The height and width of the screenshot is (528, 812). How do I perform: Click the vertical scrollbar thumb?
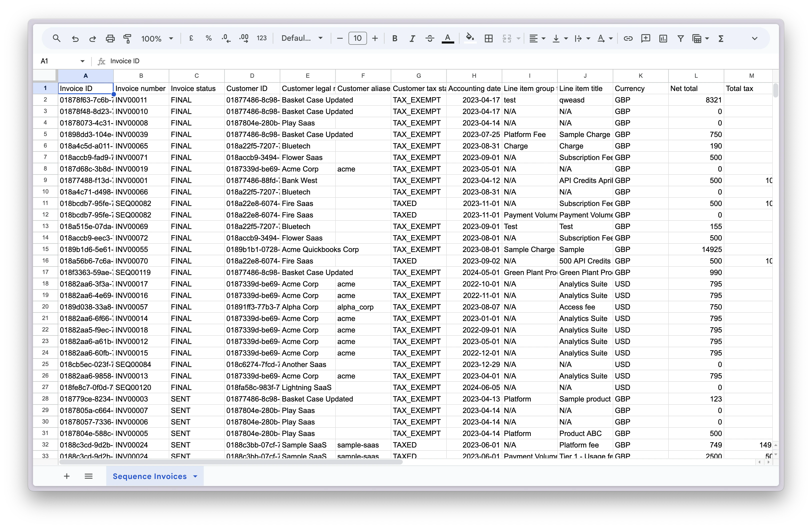pyautogui.click(x=775, y=91)
